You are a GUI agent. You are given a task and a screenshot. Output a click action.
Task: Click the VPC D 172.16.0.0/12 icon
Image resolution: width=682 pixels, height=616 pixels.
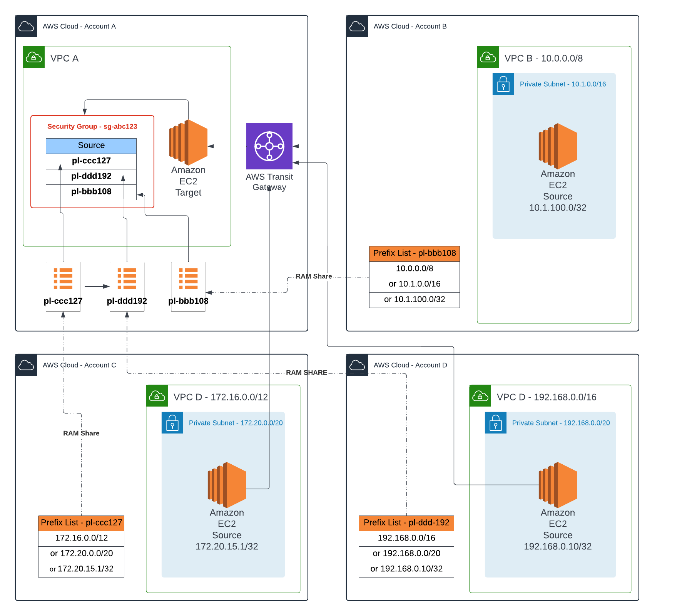[x=157, y=396]
